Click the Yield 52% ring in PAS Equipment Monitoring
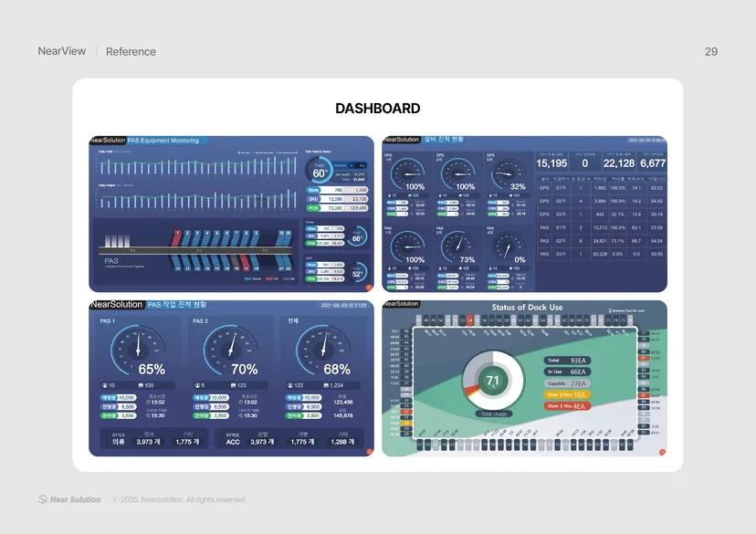Viewport: 756px width, 534px height. click(x=357, y=272)
